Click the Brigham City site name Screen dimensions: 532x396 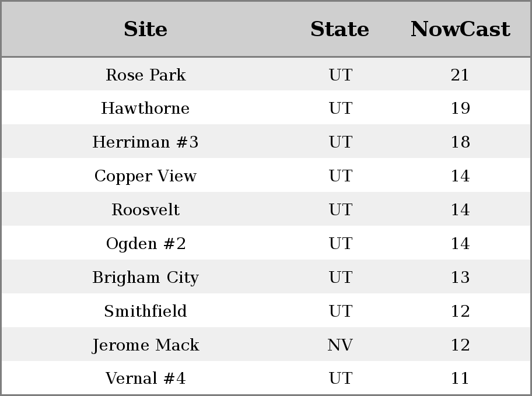point(146,277)
